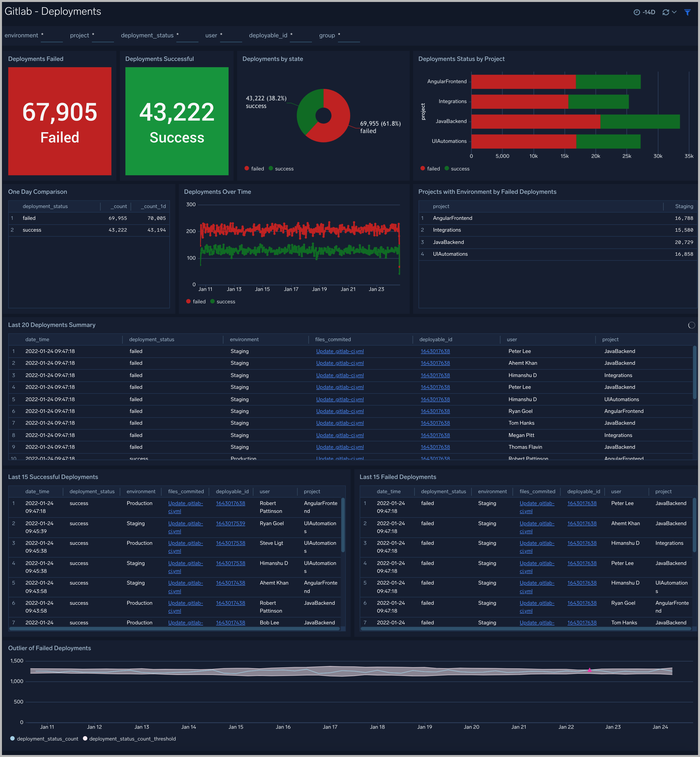The image size is (700, 757).
Task: Click the clock time range icon showing -14D
Action: 638,12
